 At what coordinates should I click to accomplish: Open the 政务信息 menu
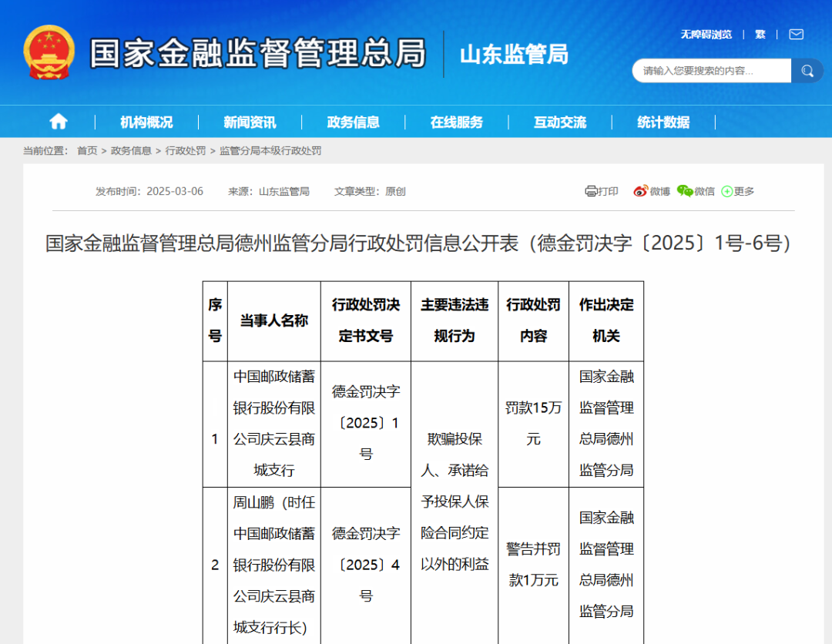[x=354, y=122]
